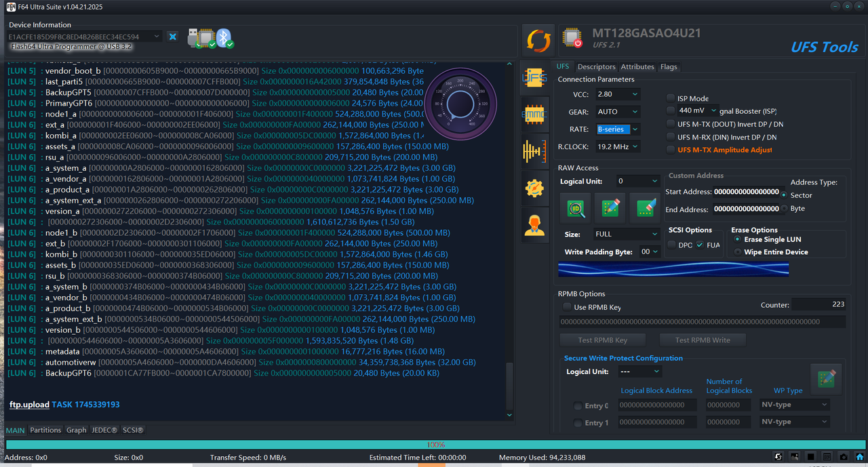
Task: Enable the ISP Mode checkbox
Action: pyautogui.click(x=671, y=98)
